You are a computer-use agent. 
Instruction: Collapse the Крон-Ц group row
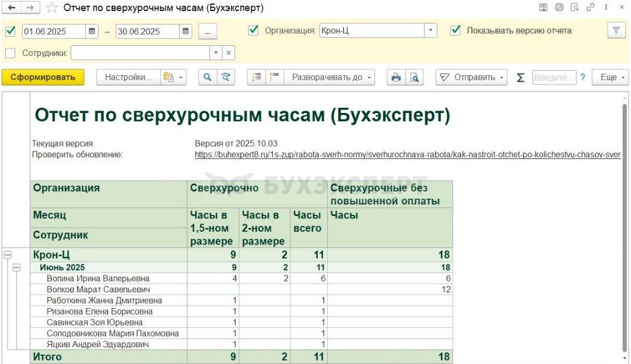(8, 255)
